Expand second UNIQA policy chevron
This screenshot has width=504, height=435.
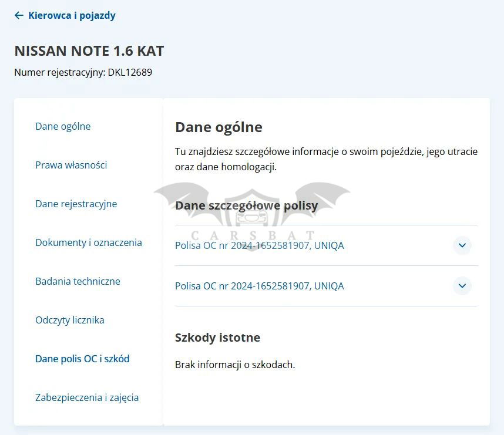(x=462, y=286)
